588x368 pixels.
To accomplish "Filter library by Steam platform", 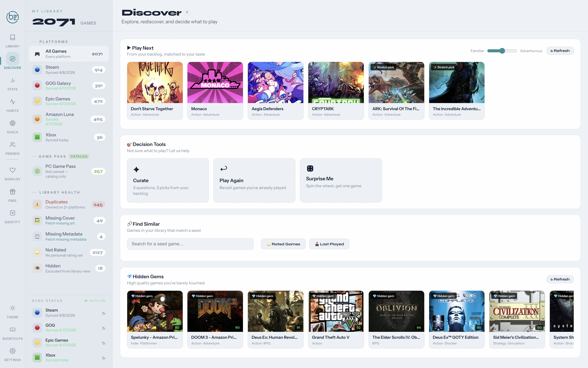I will (x=69, y=70).
